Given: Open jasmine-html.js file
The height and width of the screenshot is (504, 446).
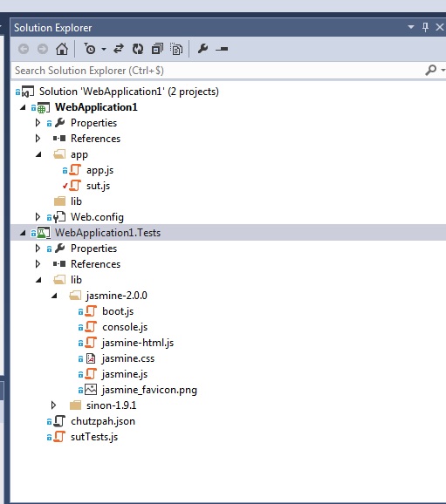Looking at the screenshot, I should (138, 343).
